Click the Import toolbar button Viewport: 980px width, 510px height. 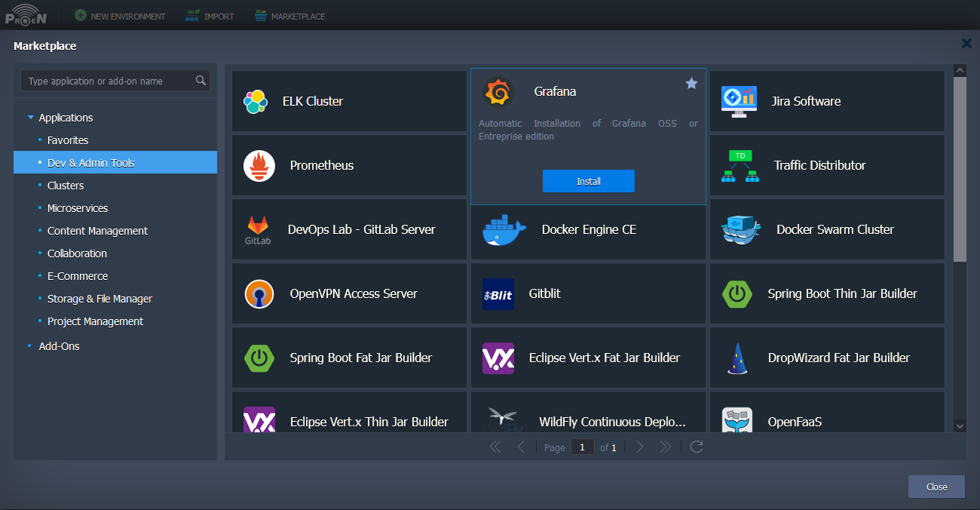210,16
